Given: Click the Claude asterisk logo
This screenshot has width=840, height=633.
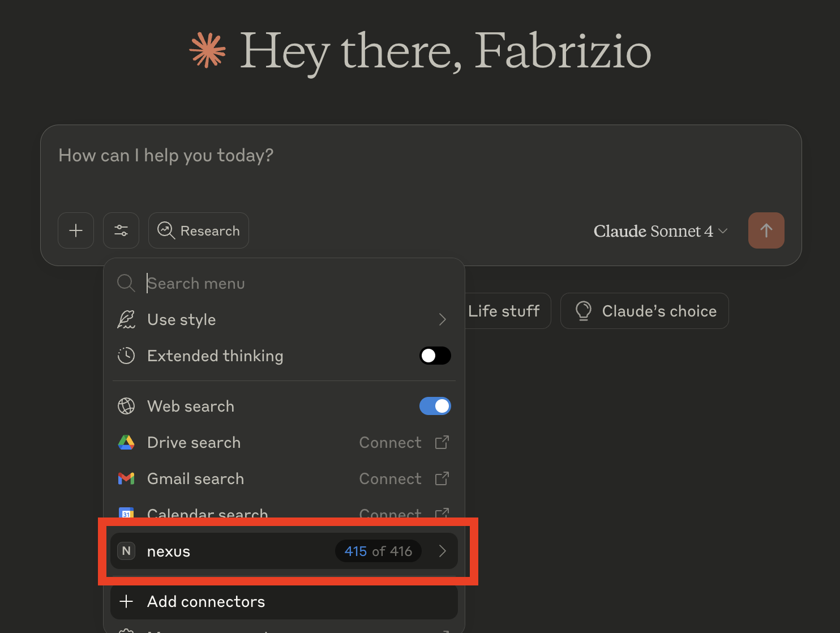Looking at the screenshot, I should [x=207, y=50].
